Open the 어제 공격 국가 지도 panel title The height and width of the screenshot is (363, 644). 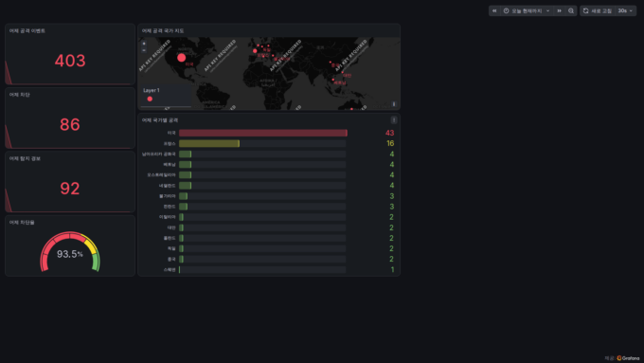tap(163, 31)
